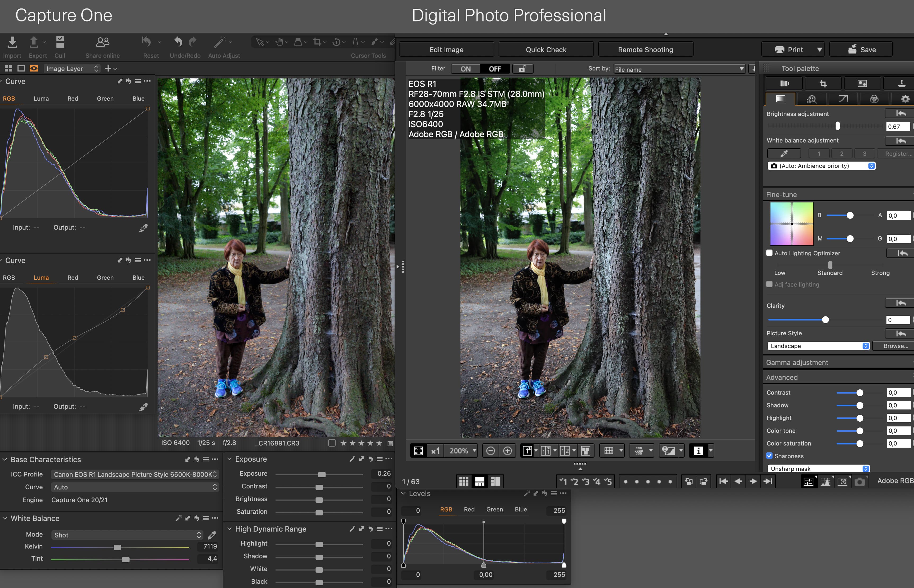Open the Picture Style Landscape dropdown
The height and width of the screenshot is (588, 914).
[x=819, y=346]
